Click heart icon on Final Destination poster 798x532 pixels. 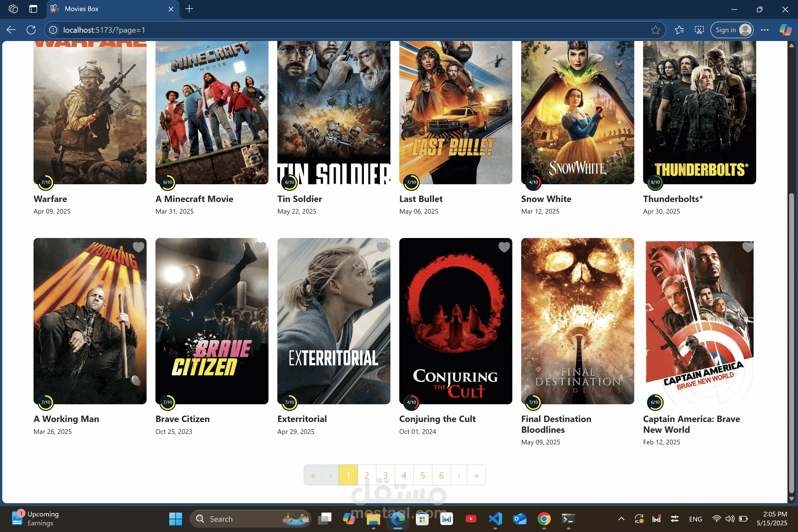pos(626,247)
